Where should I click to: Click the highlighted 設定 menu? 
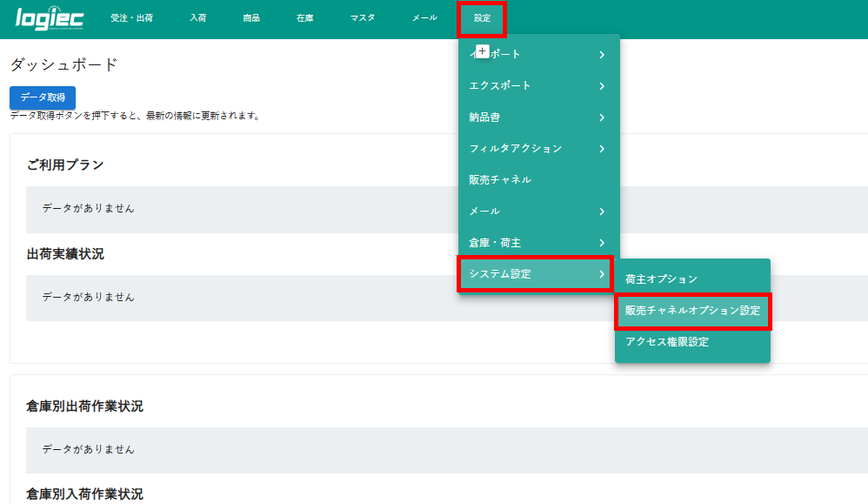point(482,17)
